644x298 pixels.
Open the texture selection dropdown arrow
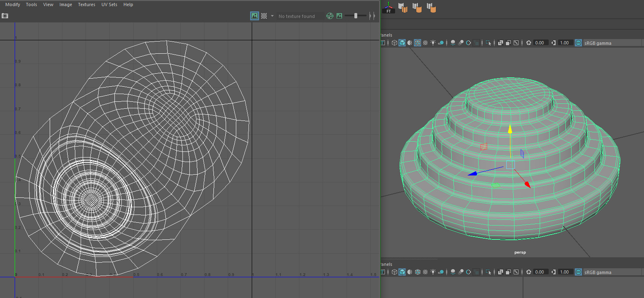pos(272,16)
